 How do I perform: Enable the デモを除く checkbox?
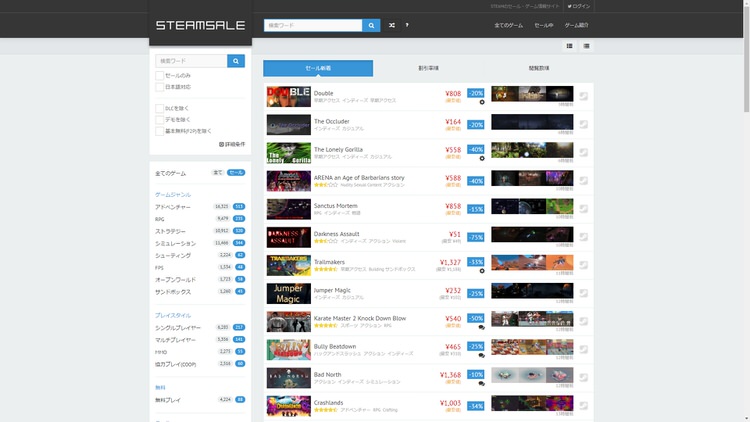pyautogui.click(x=159, y=120)
